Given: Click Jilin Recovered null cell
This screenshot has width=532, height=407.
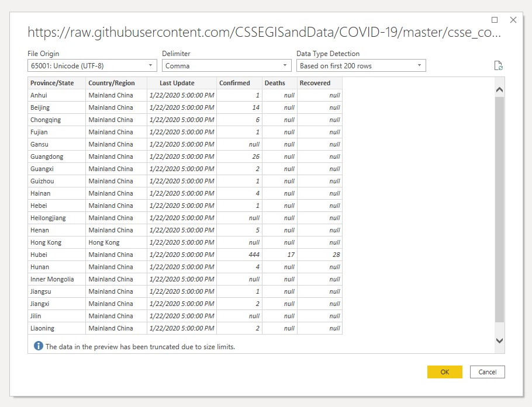Looking at the screenshot, I should click(x=320, y=316).
